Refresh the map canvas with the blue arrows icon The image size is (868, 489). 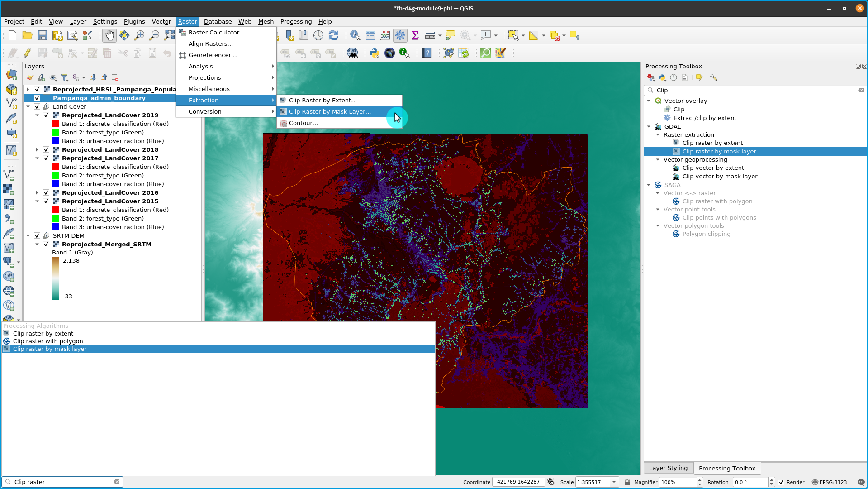tap(333, 35)
